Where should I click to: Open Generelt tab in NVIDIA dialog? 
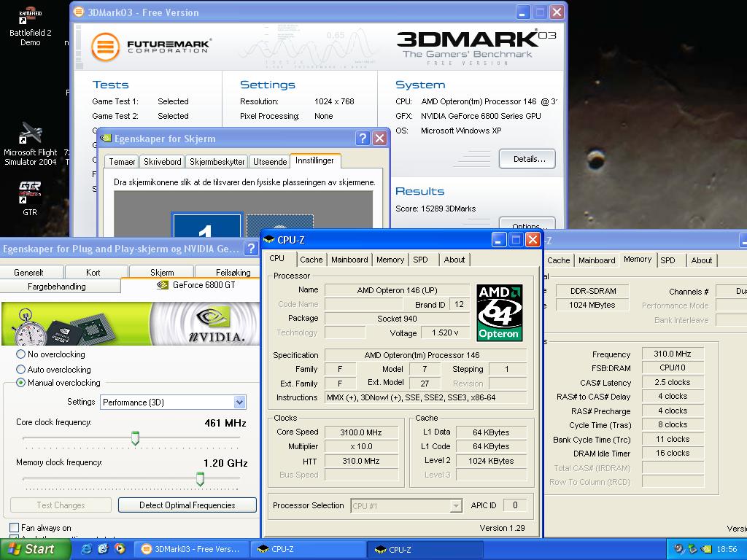28,273
